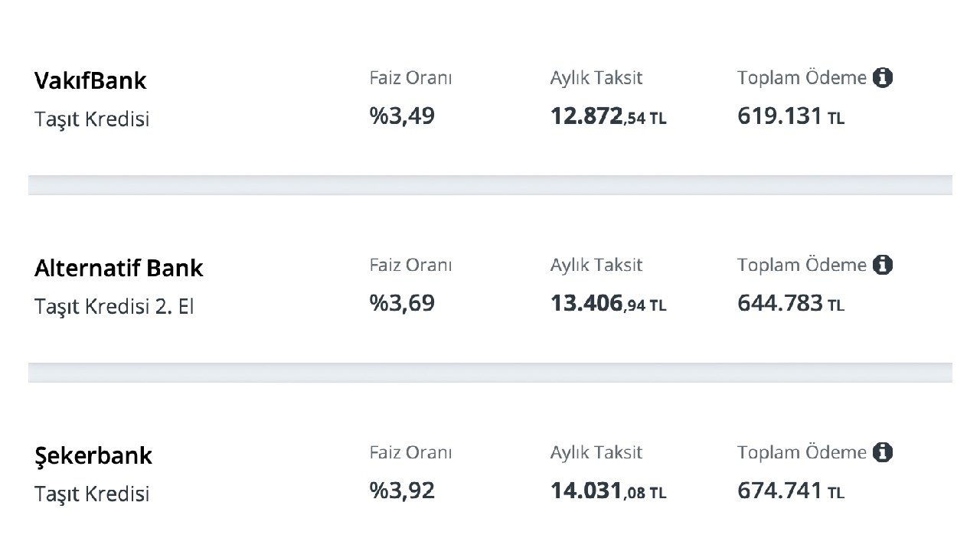Click the 14.031,08 TL monthly installment

coord(609,491)
